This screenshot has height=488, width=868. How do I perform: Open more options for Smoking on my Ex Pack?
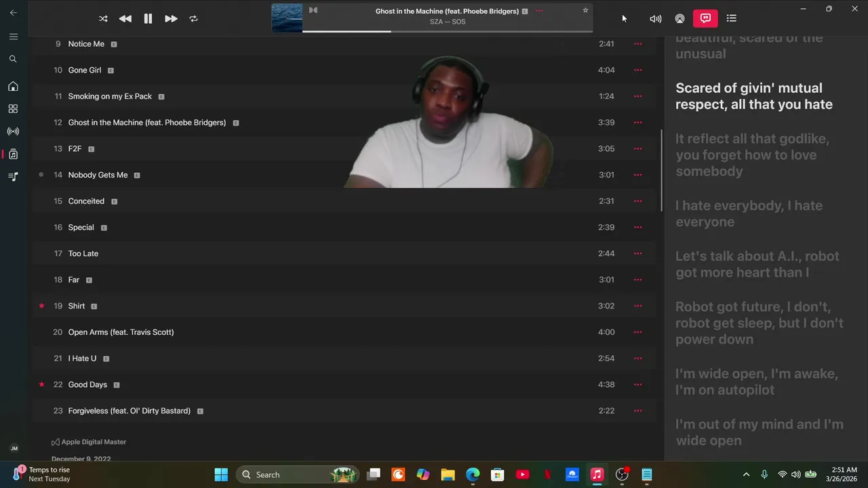(637, 96)
